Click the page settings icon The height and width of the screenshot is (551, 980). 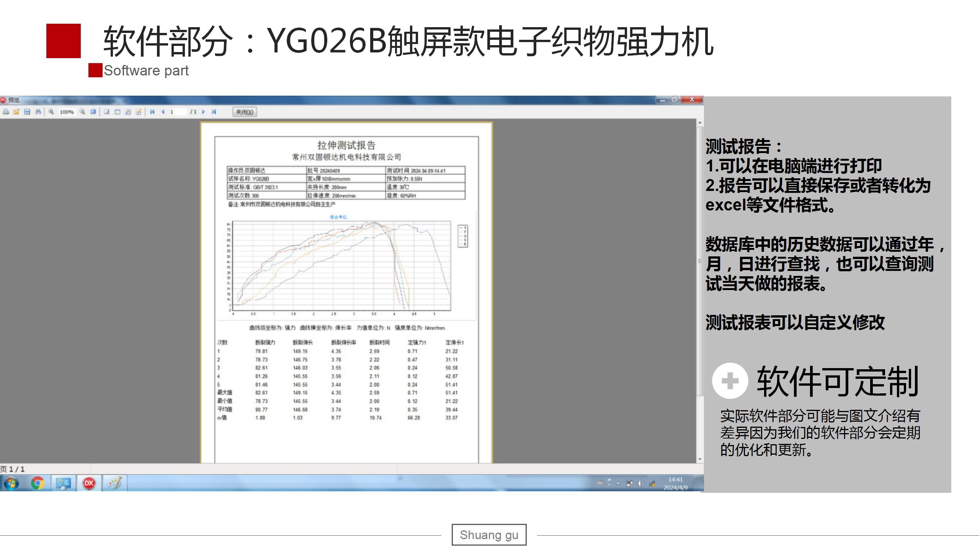pos(128,112)
